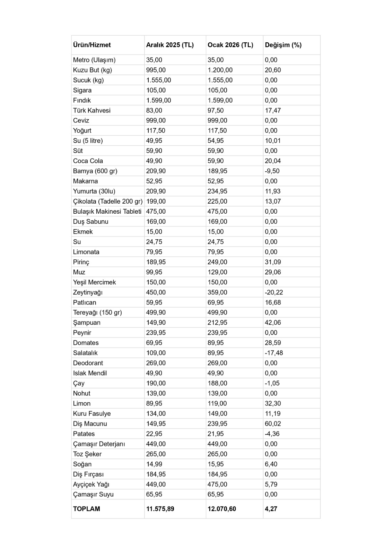
Task: Click the TOPLAM row label
Action: pyautogui.click(x=86, y=509)
